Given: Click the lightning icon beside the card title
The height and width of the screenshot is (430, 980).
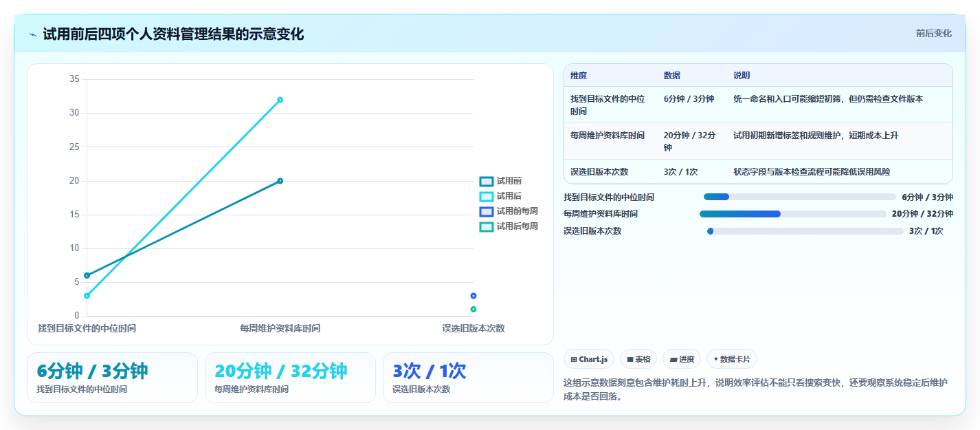Looking at the screenshot, I should coord(33,34).
